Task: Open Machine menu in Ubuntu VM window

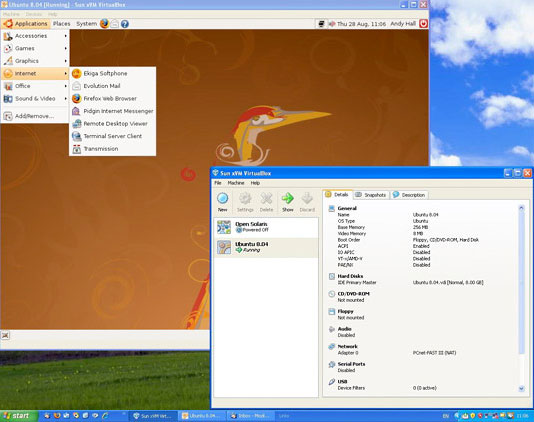Action: [11, 14]
